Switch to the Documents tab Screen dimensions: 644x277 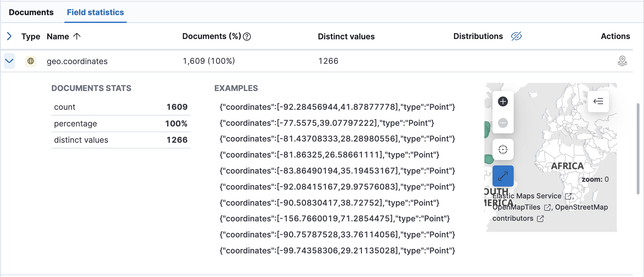pyautogui.click(x=31, y=12)
